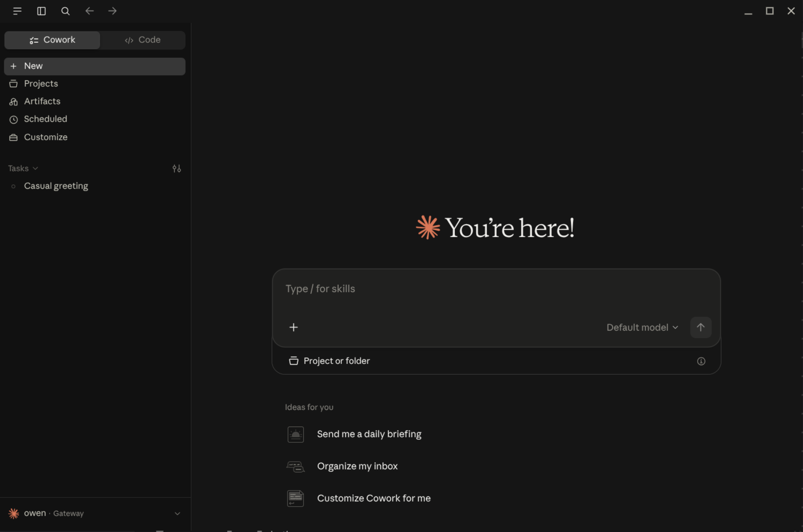Viewport: 803px width, 532px height.
Task: Click the info icon beside Project or folder
Action: click(x=701, y=361)
